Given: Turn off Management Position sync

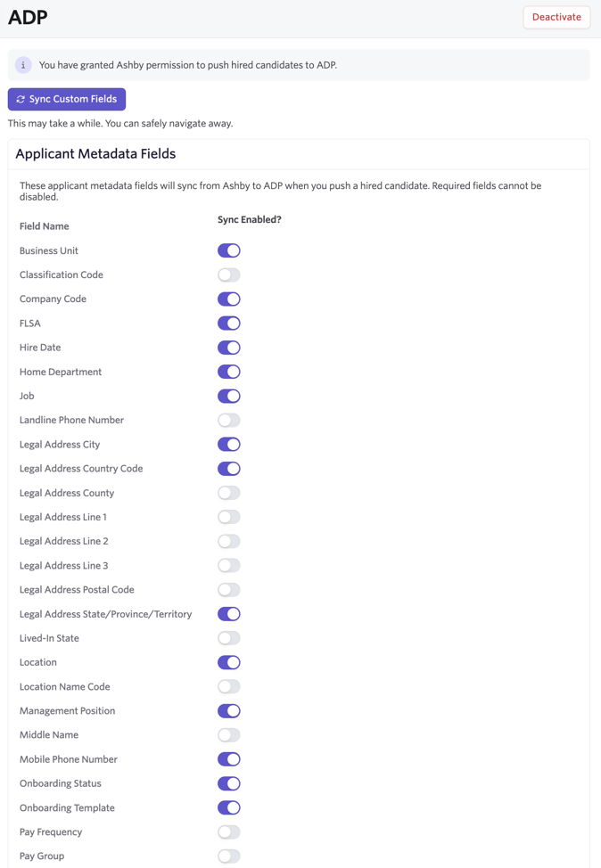Looking at the screenshot, I should (x=229, y=711).
